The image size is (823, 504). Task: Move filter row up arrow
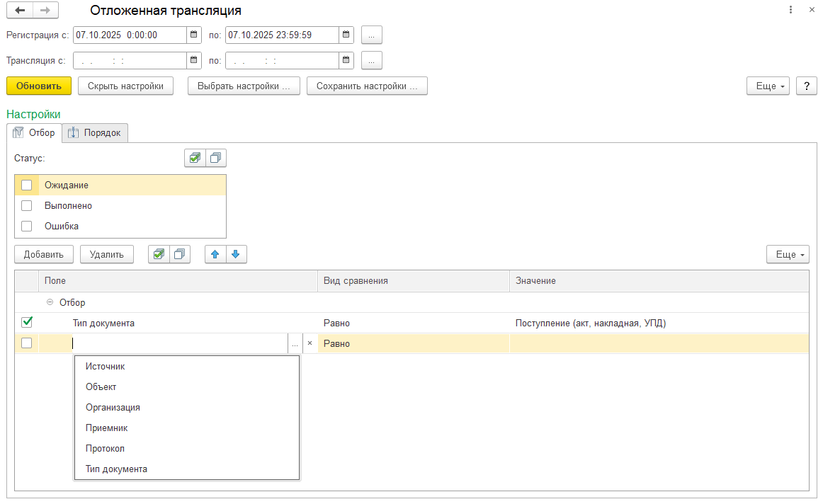coord(215,254)
